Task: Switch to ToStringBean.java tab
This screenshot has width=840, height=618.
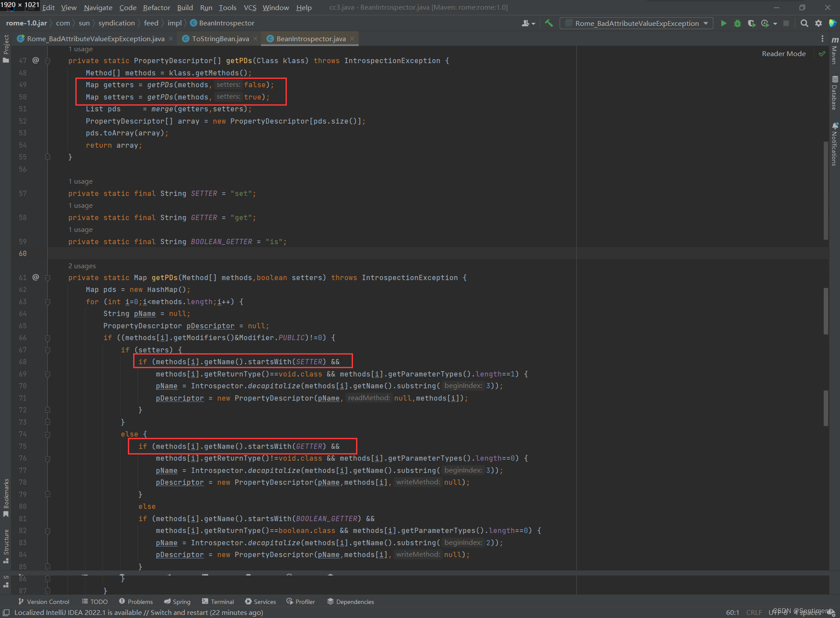Action: pyautogui.click(x=220, y=39)
